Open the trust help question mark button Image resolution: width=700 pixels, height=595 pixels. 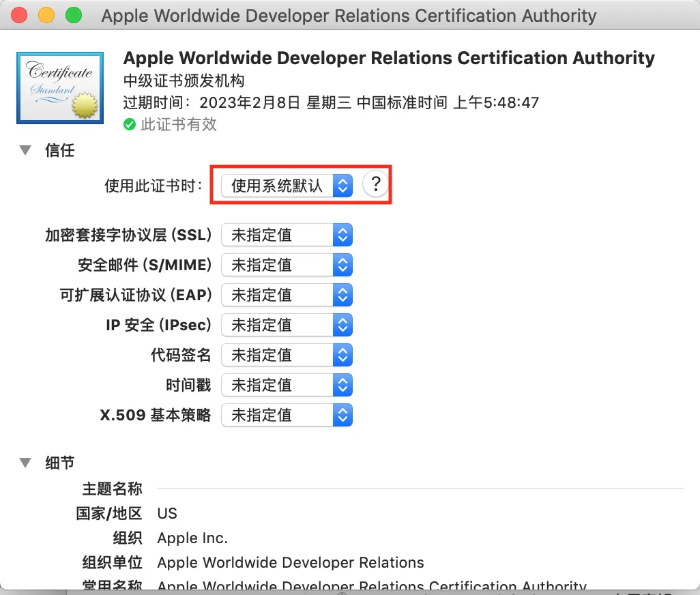tap(375, 184)
